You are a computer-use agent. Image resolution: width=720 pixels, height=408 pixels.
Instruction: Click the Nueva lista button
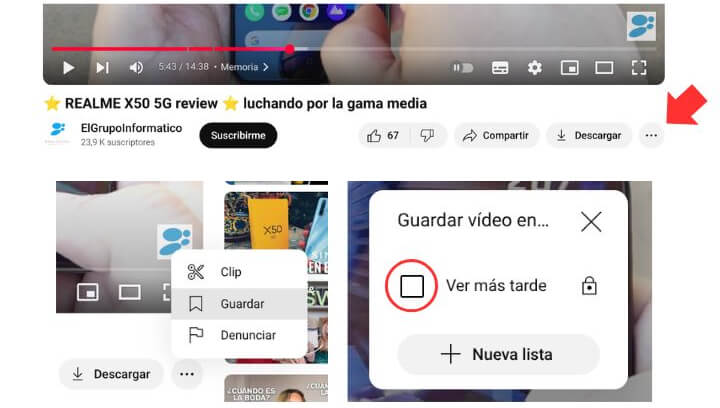[x=498, y=354]
